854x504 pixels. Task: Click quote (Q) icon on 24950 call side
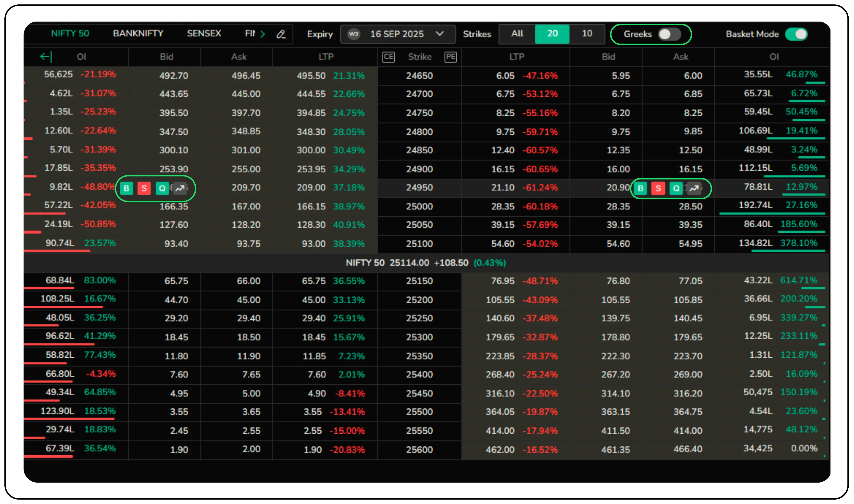tap(162, 188)
